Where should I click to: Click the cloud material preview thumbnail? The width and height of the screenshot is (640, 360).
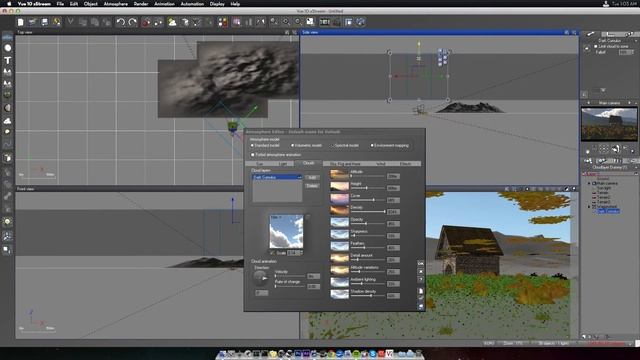286,231
